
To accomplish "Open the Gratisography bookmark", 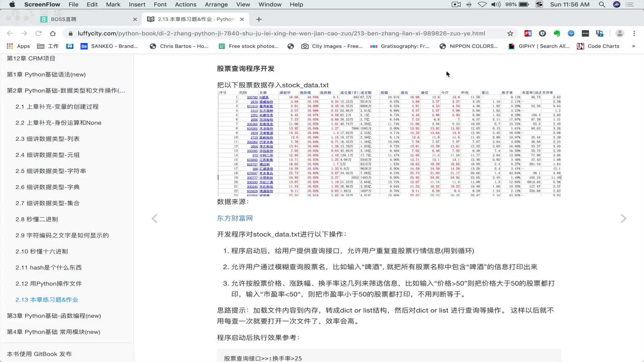I will click(x=400, y=46).
